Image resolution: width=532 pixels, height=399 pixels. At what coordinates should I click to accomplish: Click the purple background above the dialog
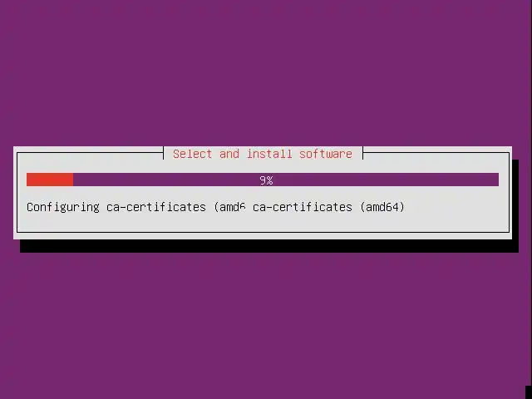pyautogui.click(x=266, y=73)
